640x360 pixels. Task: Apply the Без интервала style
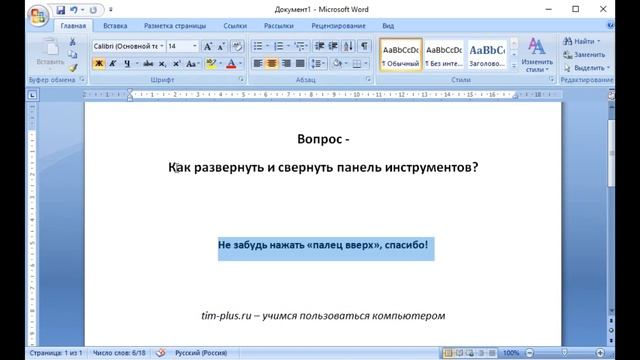(444, 55)
